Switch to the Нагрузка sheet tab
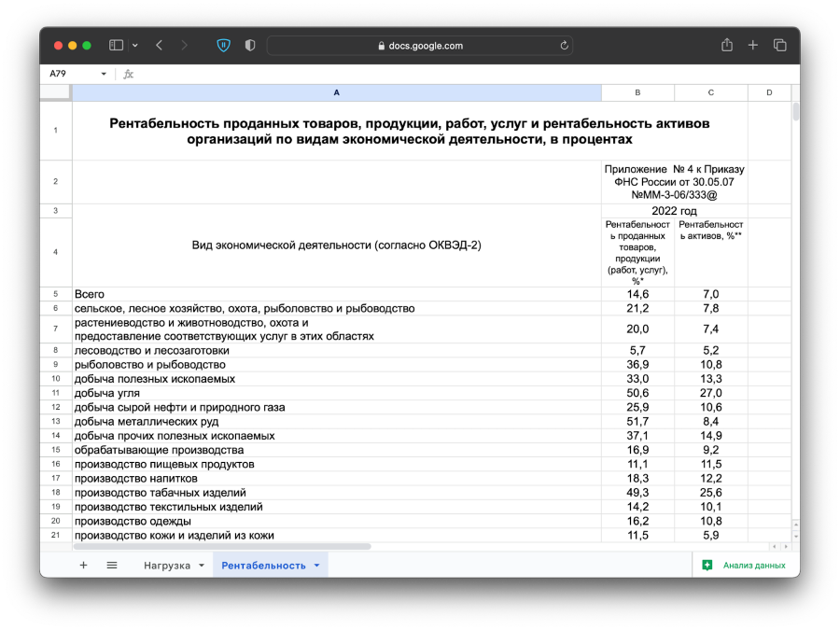 click(x=166, y=566)
